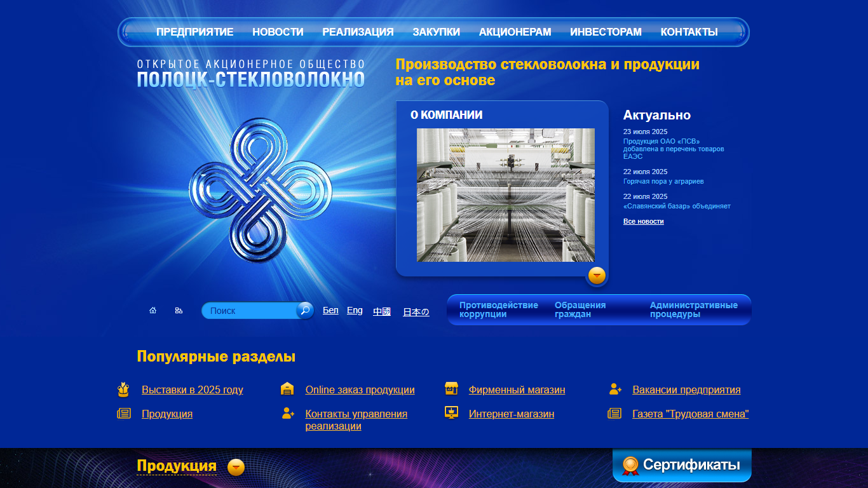The image size is (868, 488).
Task: Click Все новости link
Action: coord(643,221)
